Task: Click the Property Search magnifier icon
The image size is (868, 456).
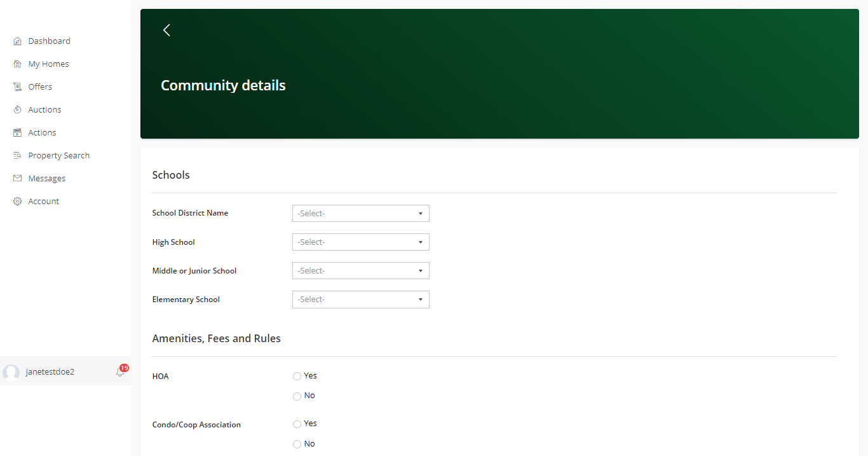Action: tap(17, 156)
